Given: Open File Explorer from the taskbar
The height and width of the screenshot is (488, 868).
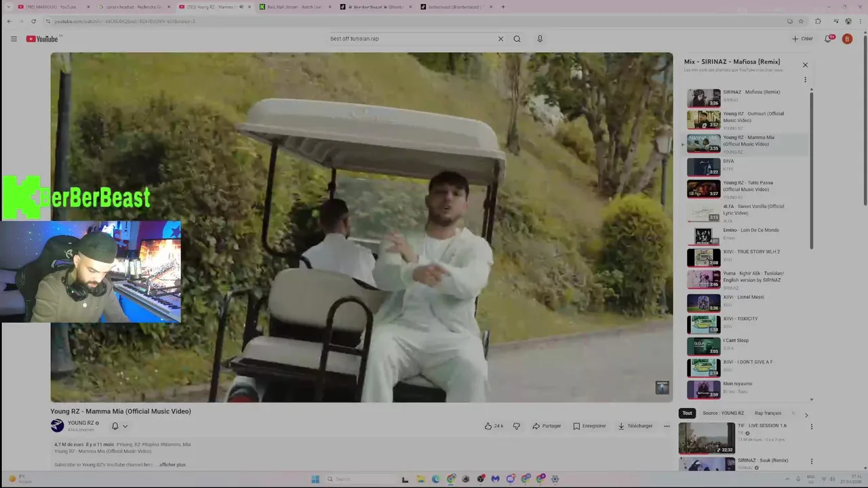Looking at the screenshot, I should click(420, 479).
